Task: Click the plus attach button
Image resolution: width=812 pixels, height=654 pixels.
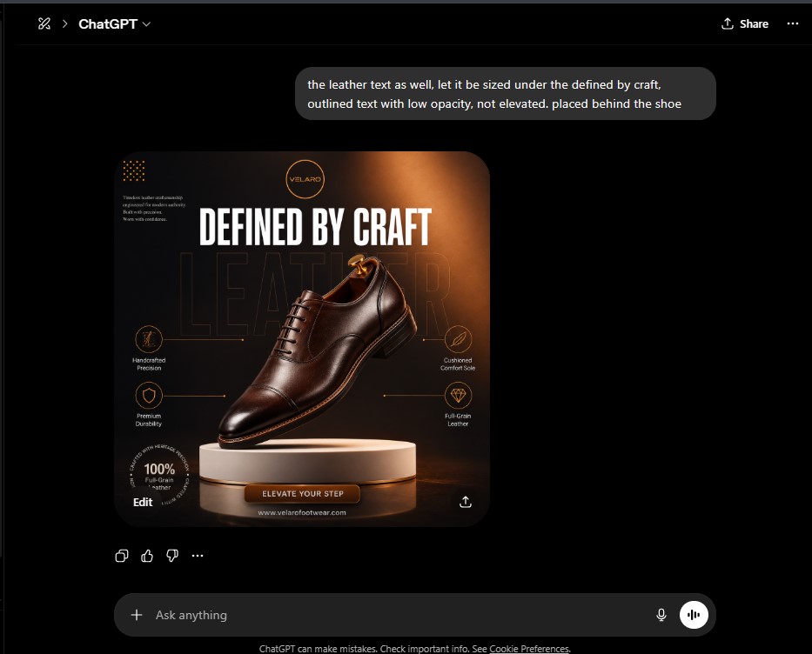Action: click(137, 615)
